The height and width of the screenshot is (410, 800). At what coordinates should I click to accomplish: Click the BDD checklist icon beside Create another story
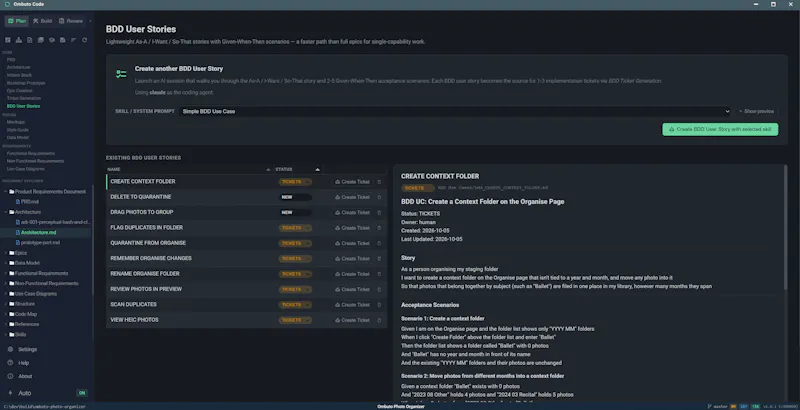(x=121, y=74)
